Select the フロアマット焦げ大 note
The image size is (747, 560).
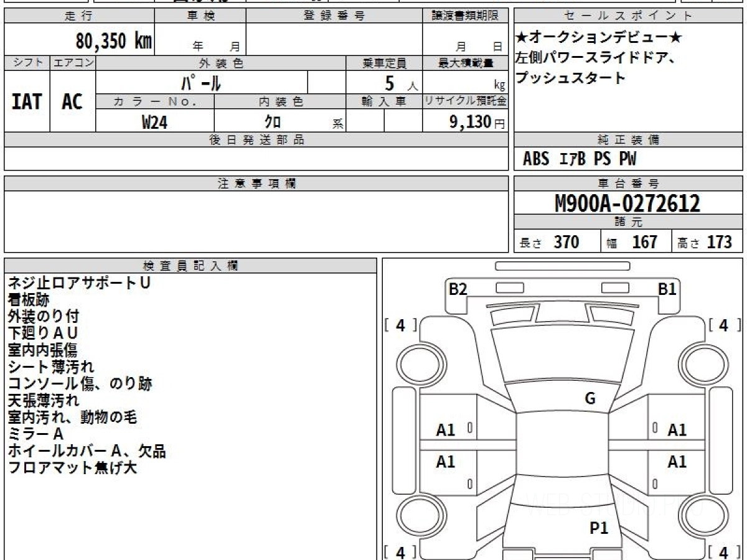pyautogui.click(x=72, y=468)
